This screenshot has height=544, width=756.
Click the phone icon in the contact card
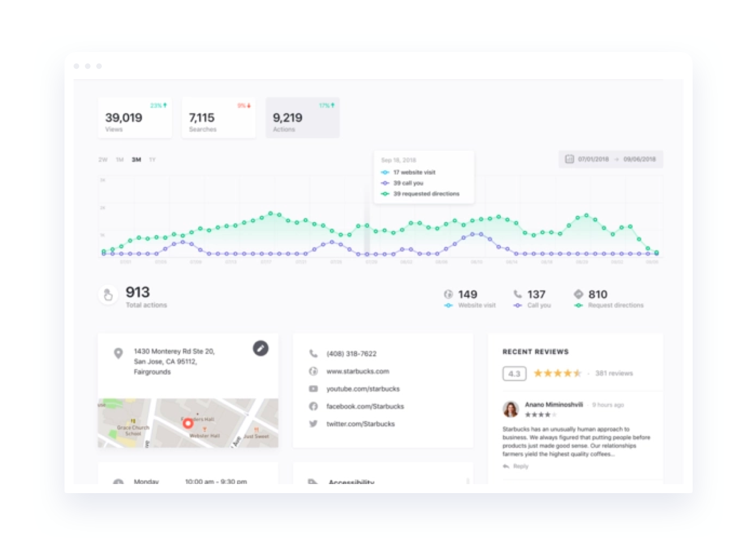(313, 353)
